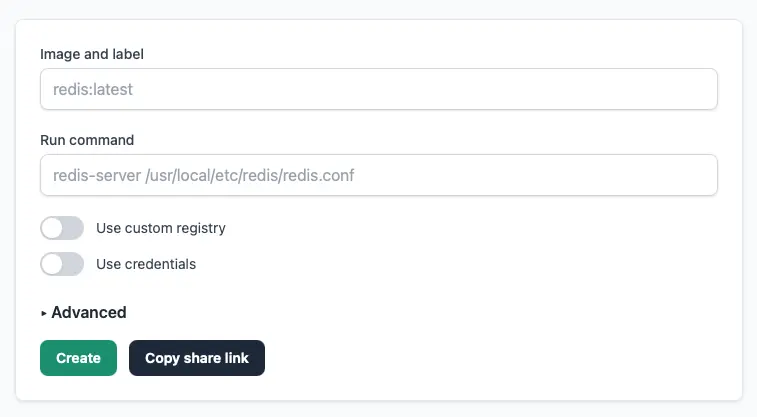Select the dark share link button

tap(197, 358)
